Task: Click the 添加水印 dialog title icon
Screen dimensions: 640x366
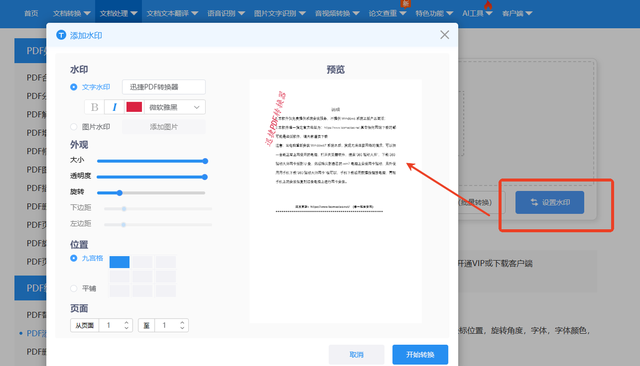Action: [61, 35]
